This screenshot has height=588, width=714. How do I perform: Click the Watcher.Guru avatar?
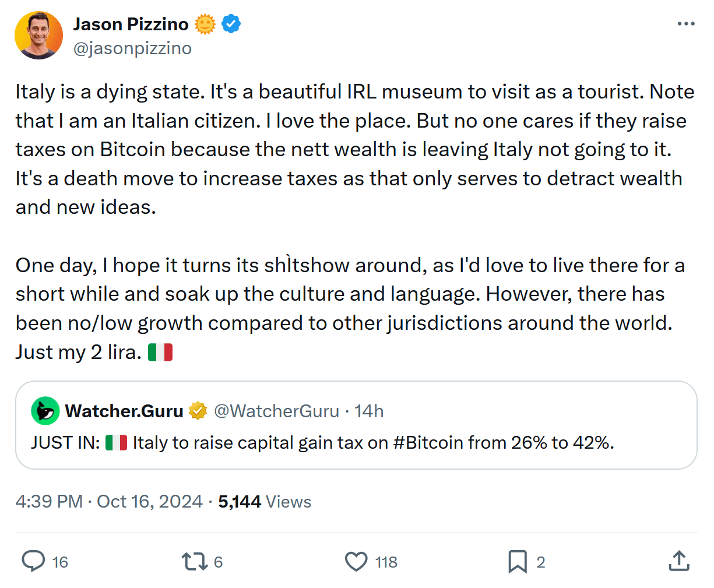(45, 411)
